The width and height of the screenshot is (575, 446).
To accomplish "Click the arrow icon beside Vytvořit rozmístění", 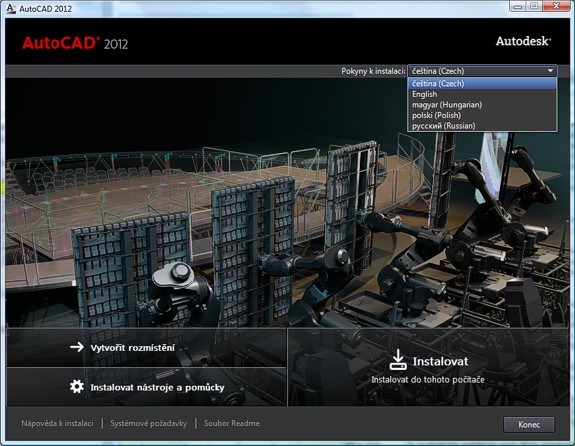I will tap(77, 347).
